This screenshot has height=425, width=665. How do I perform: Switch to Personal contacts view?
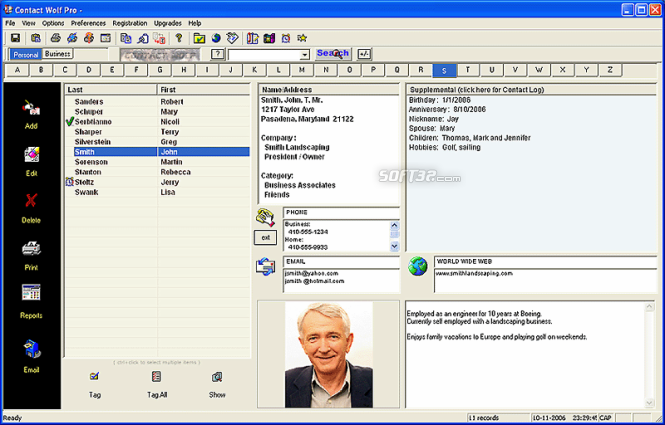[x=25, y=54]
